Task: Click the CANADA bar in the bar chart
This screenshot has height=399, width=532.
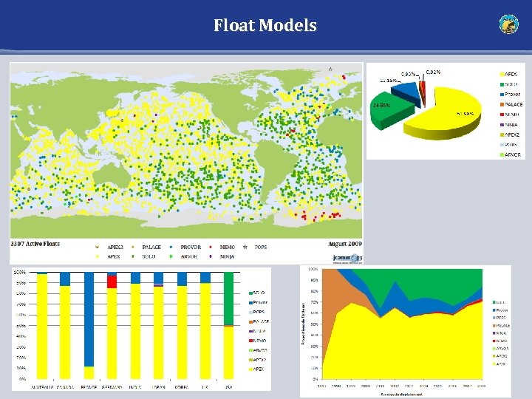Action: coord(65,325)
